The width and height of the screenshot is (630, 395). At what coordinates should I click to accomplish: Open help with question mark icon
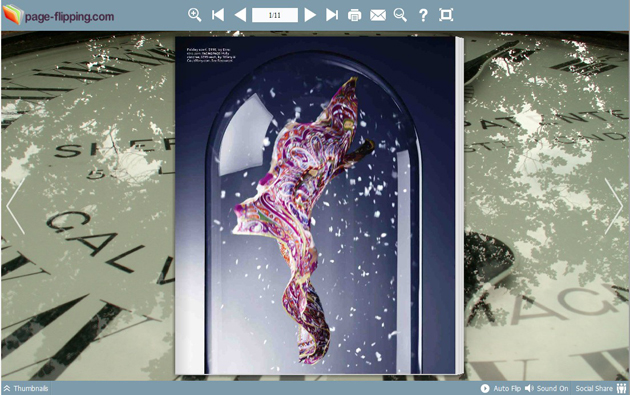(423, 15)
